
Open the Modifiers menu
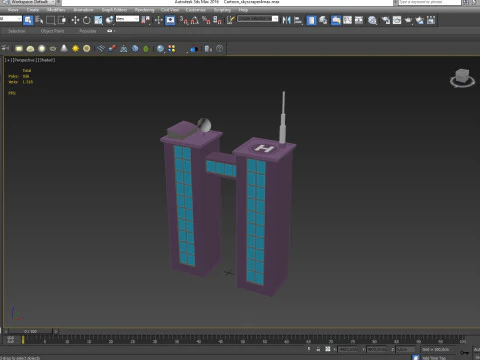click(x=56, y=10)
